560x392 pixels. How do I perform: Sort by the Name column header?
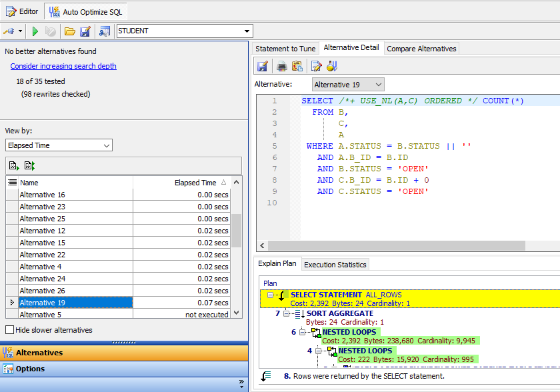click(x=75, y=183)
